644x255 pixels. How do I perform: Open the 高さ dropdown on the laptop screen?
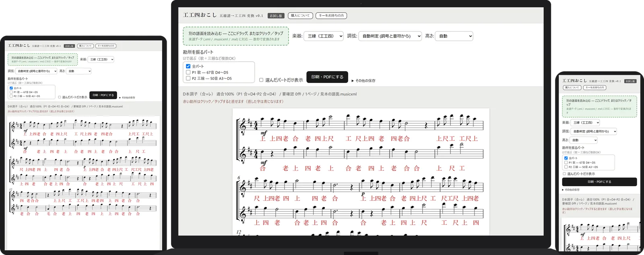tap(454, 36)
